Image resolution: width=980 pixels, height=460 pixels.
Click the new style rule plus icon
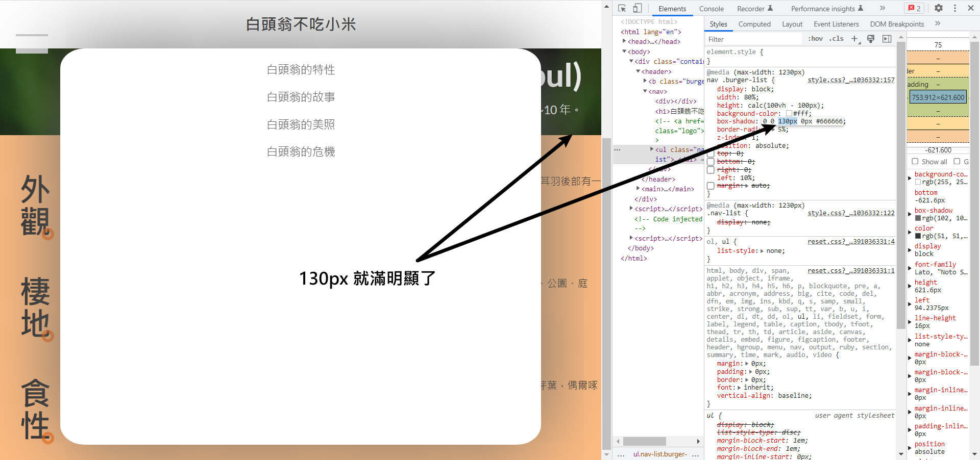tap(855, 39)
